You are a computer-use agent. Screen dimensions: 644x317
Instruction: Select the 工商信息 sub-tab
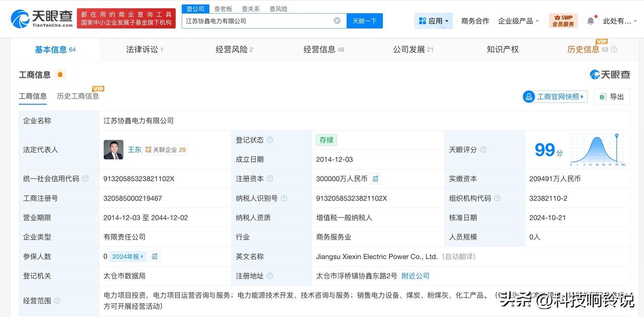pos(33,96)
